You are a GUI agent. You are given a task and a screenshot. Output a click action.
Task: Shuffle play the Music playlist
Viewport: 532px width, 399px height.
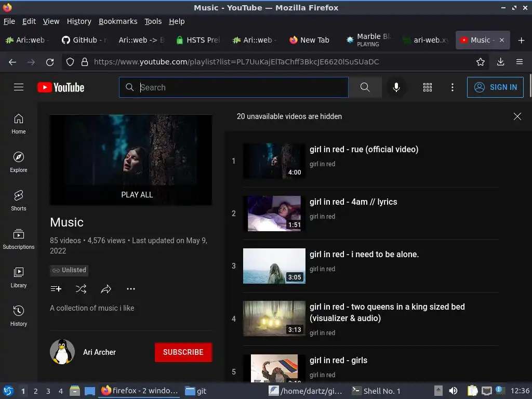point(81,289)
